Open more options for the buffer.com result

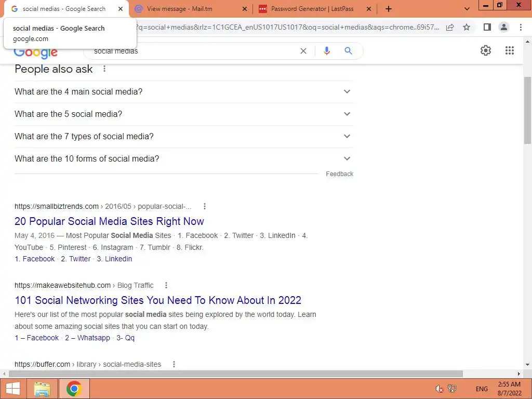[174, 364]
